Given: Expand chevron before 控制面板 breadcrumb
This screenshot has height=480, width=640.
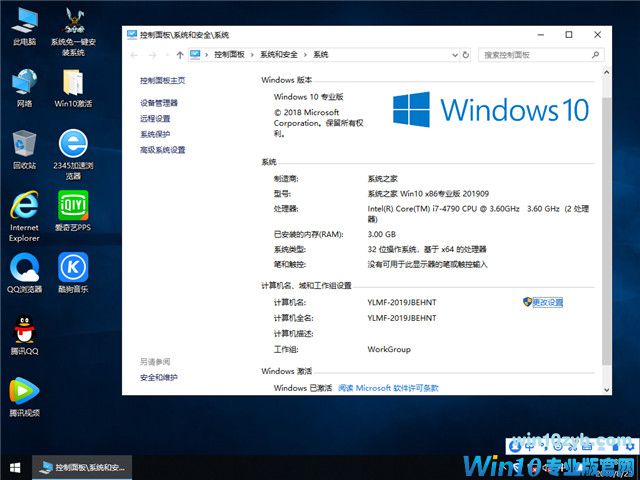Looking at the screenshot, I should tap(207, 55).
